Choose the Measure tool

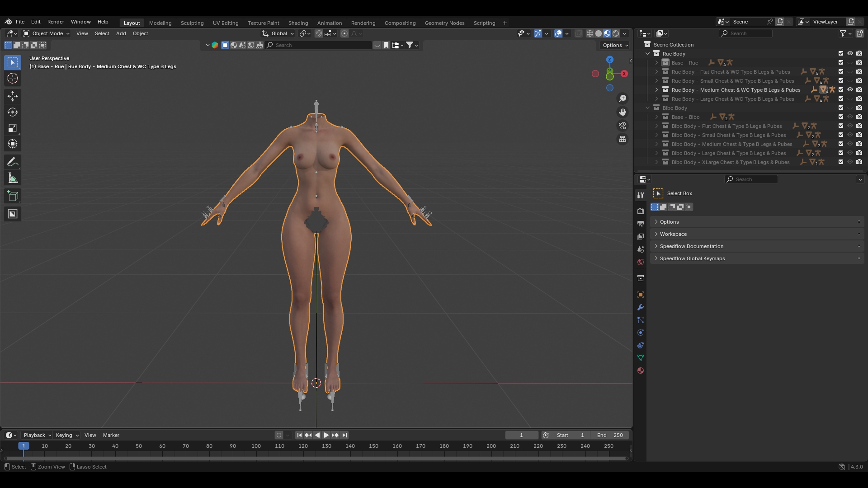pos(13,178)
